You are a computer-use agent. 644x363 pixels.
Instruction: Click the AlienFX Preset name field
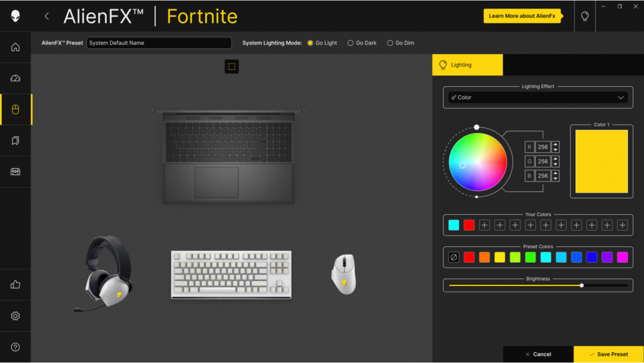pos(159,43)
